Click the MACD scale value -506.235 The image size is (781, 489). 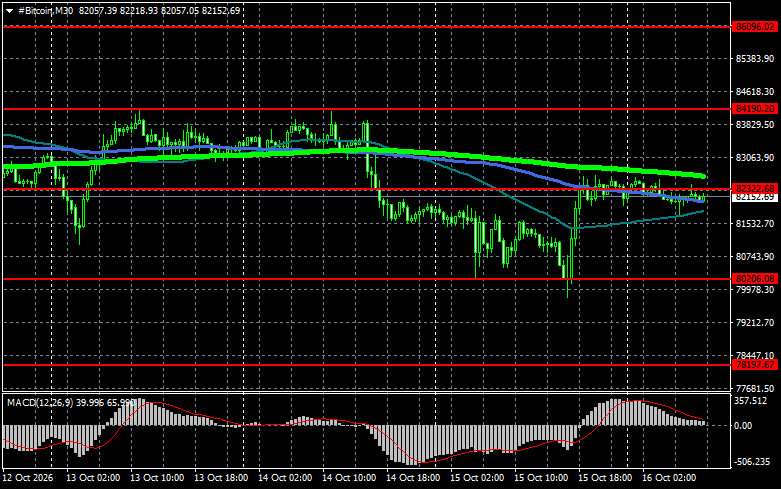click(x=752, y=462)
